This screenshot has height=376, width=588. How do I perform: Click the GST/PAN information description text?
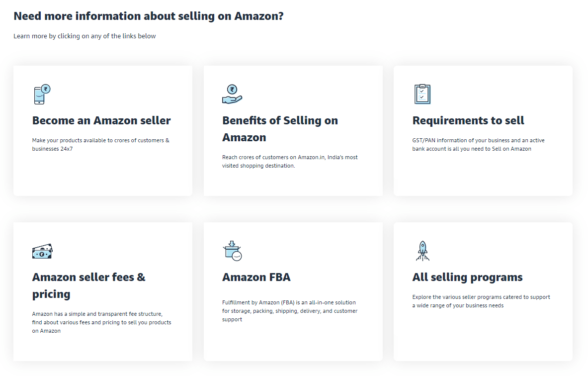(478, 145)
